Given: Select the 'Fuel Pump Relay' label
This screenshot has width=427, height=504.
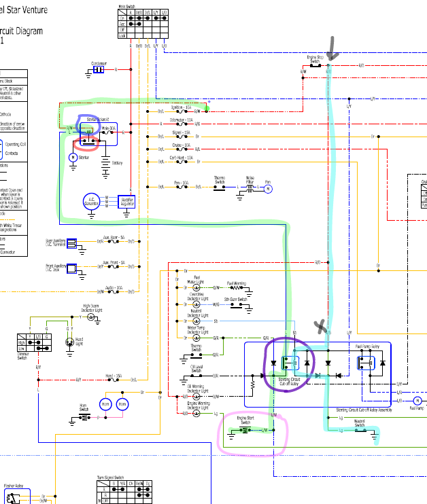Looking at the screenshot, I should pyautogui.click(x=367, y=346).
